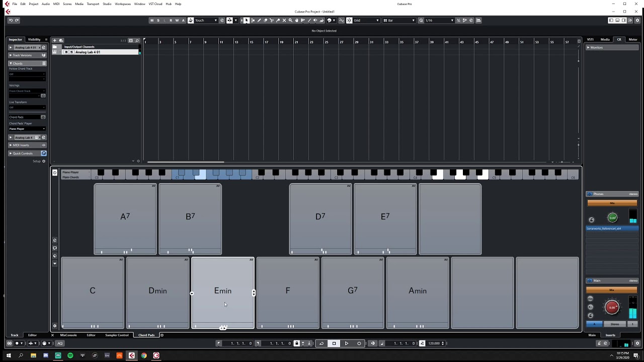644x362 pixels.
Task: Open the Media tab in right zone
Action: 605,39
